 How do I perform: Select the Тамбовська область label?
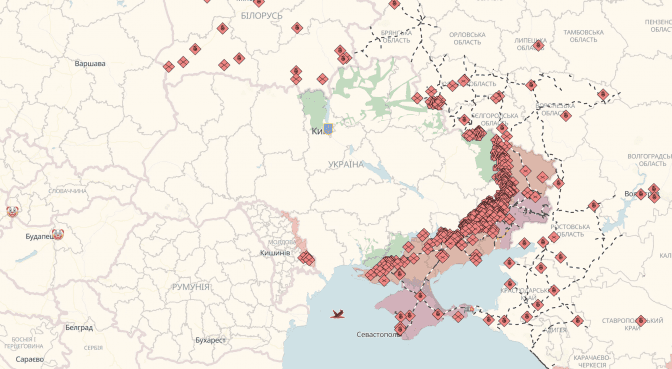pos(583,36)
